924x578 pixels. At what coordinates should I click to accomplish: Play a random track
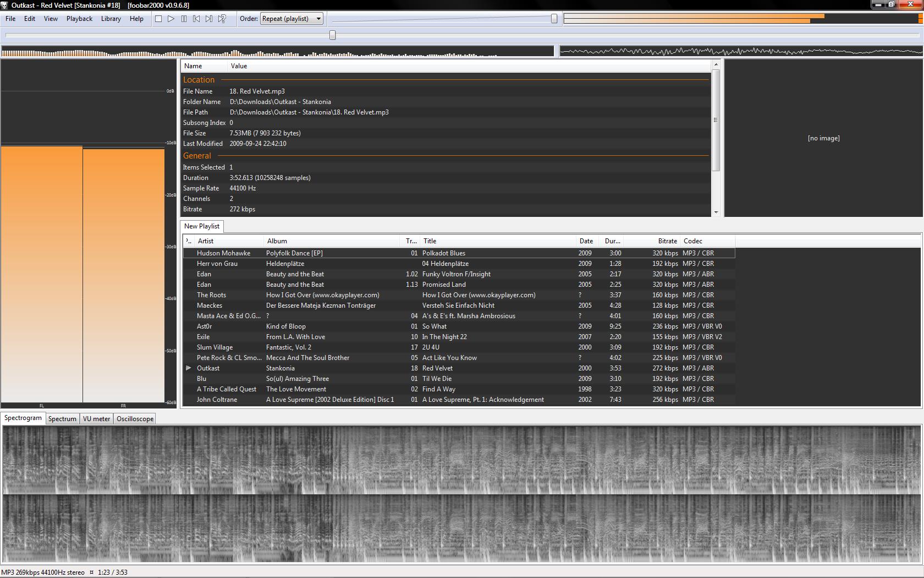222,19
